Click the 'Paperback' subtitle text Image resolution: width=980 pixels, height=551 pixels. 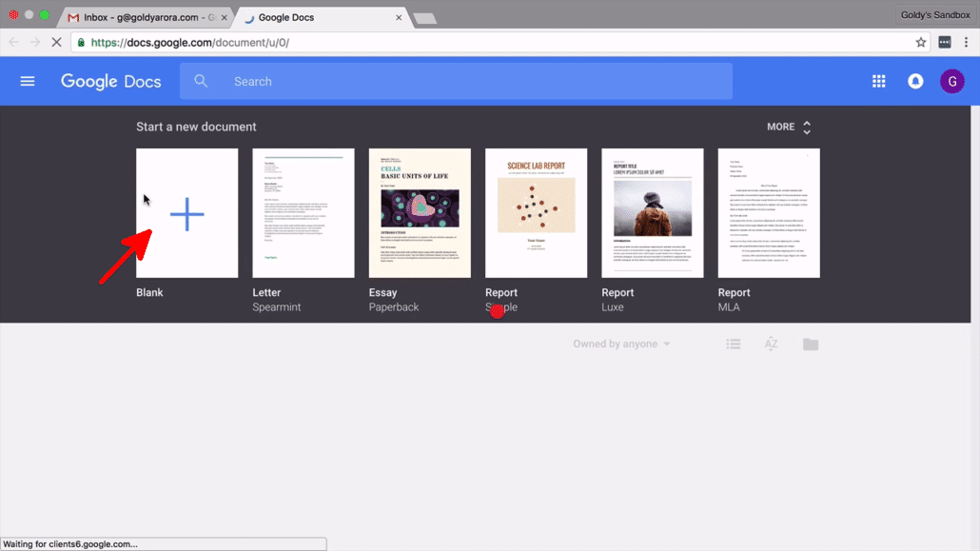394,307
